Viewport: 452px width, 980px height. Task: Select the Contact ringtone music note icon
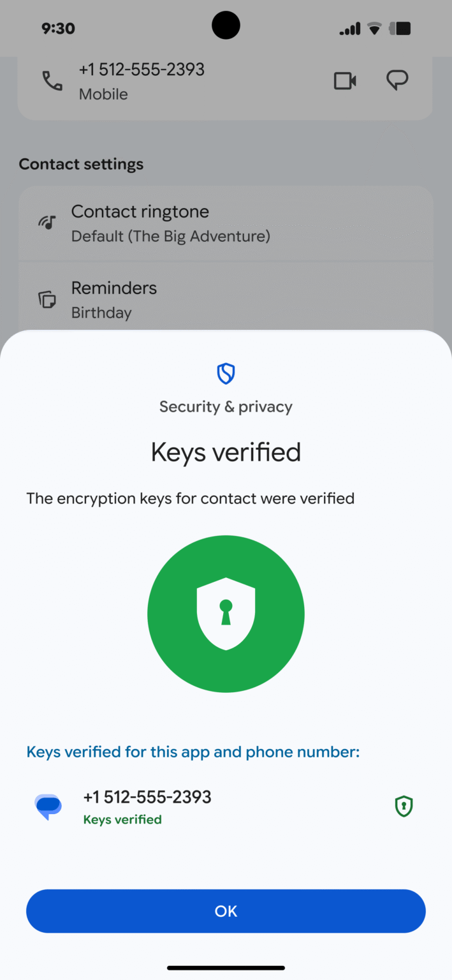47,223
